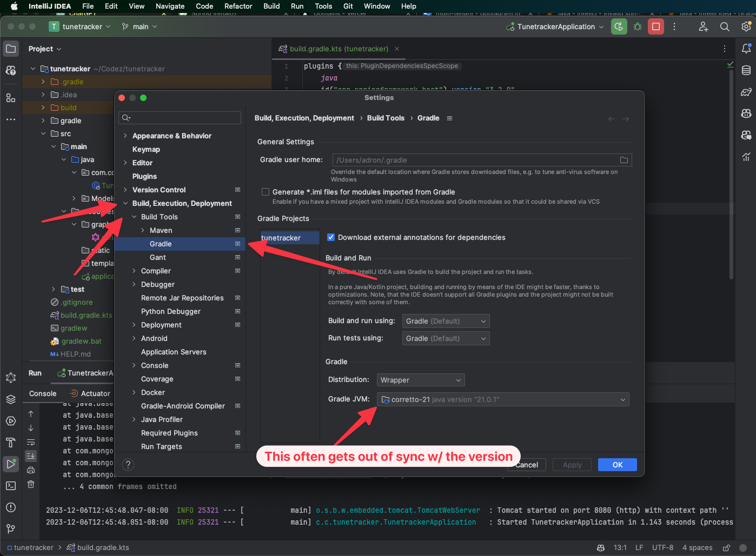
Task: Open Settings help question mark
Action: pos(128,464)
